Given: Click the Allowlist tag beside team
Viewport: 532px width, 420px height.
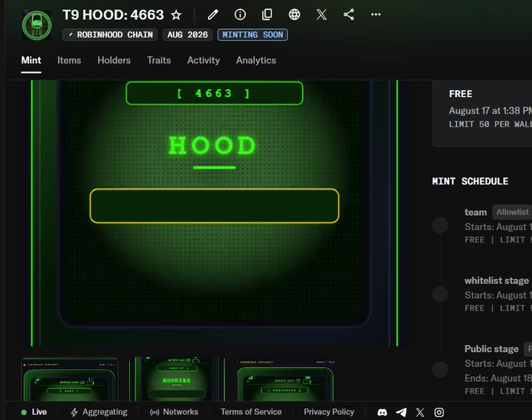Looking at the screenshot, I should click(x=512, y=213).
